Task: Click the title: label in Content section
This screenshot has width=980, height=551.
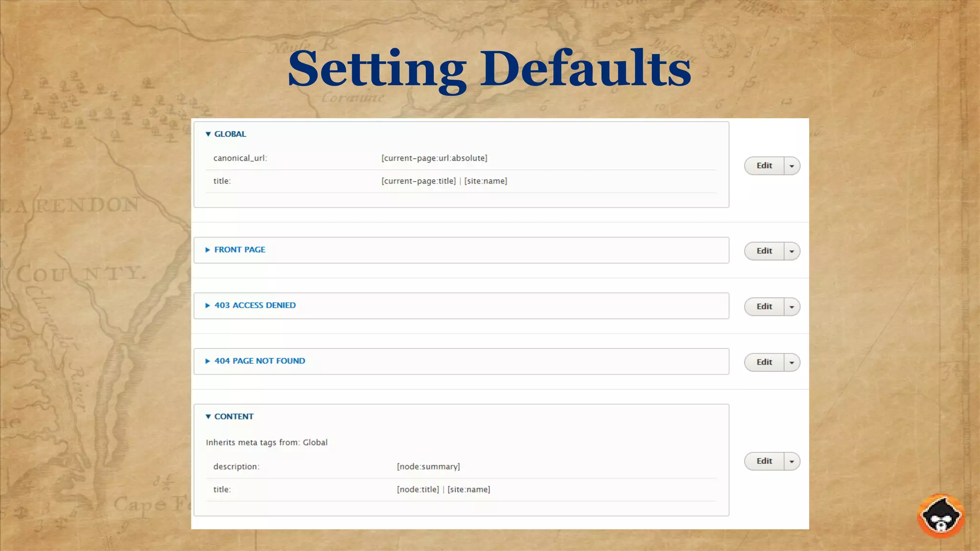Action: click(222, 490)
